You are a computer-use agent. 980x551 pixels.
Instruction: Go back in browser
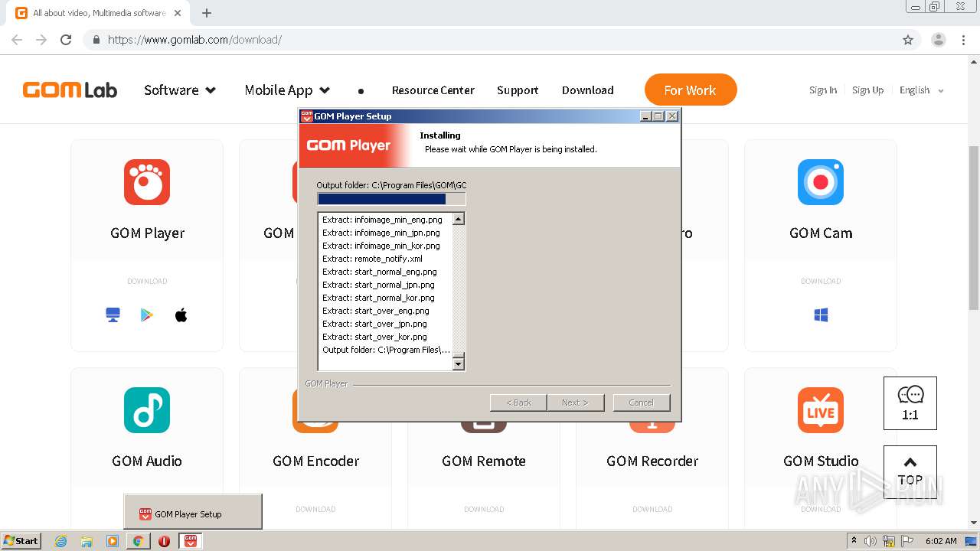pyautogui.click(x=17, y=40)
